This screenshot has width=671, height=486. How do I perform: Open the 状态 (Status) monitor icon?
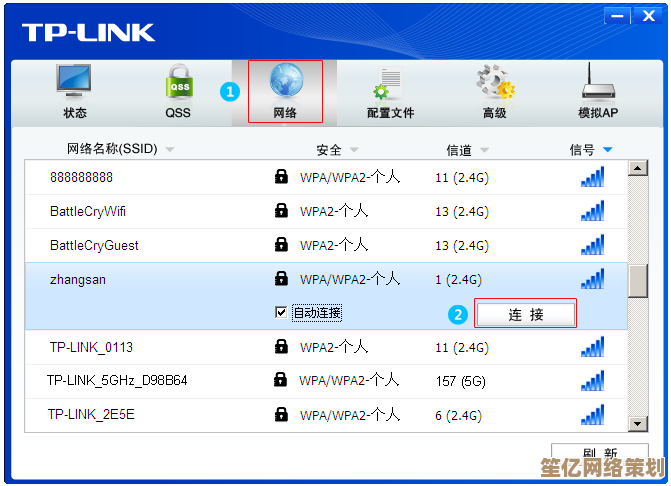pos(75,82)
